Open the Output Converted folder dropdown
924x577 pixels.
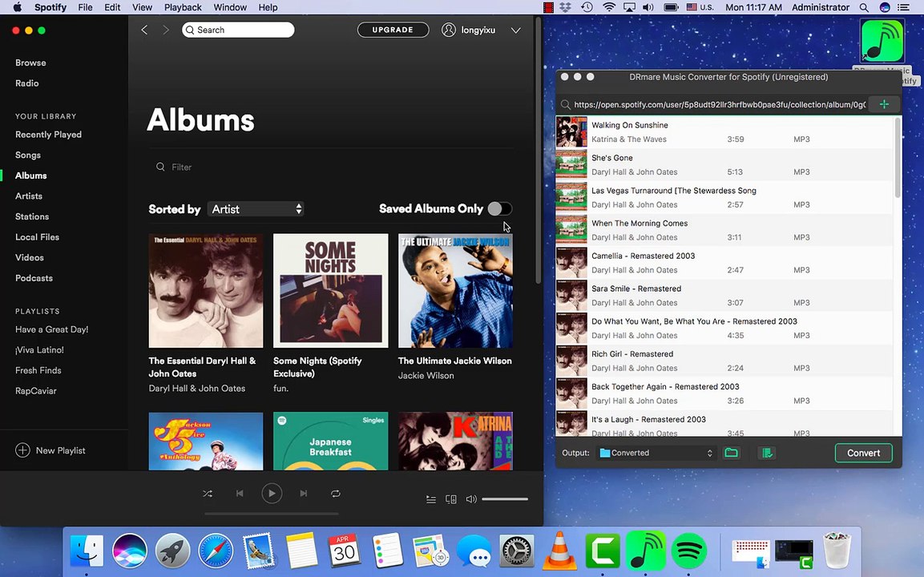pyautogui.click(x=656, y=453)
